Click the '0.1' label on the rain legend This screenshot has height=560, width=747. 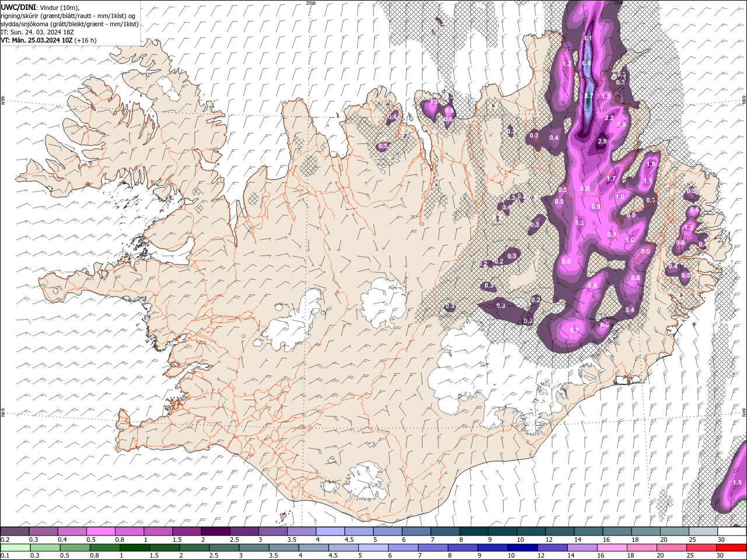(4, 555)
